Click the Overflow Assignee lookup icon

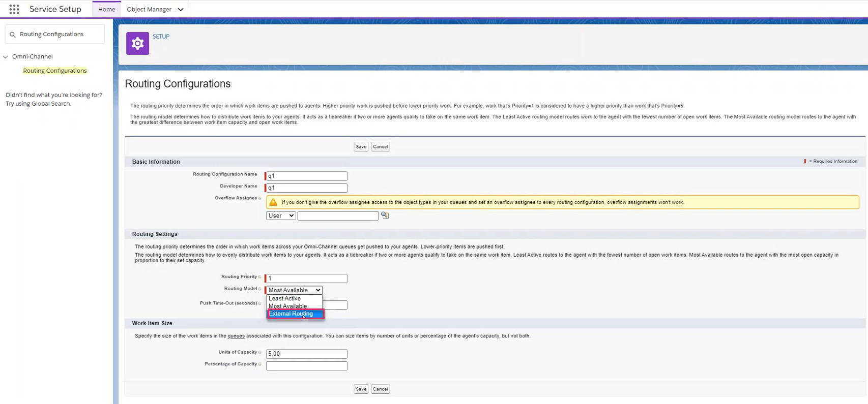point(385,215)
